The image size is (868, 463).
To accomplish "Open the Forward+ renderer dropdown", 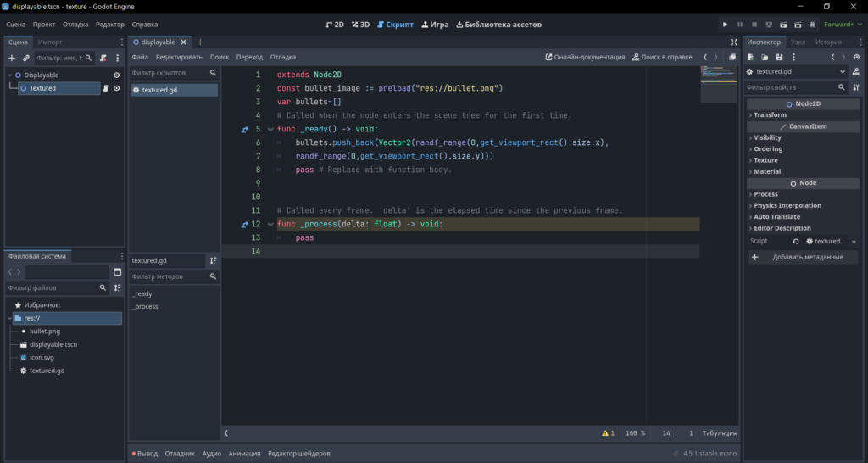I will click(843, 25).
